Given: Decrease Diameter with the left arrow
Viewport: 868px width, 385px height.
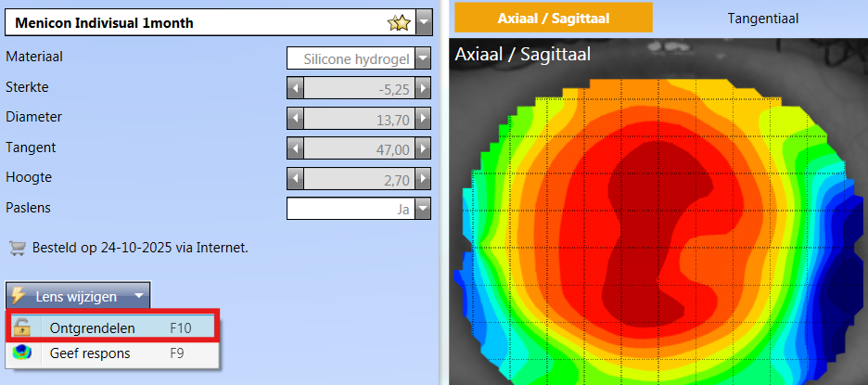Looking at the screenshot, I should coord(296,119).
